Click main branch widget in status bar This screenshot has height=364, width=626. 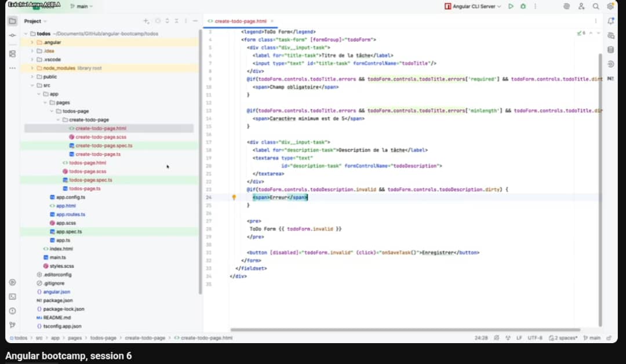pyautogui.click(x=592, y=338)
